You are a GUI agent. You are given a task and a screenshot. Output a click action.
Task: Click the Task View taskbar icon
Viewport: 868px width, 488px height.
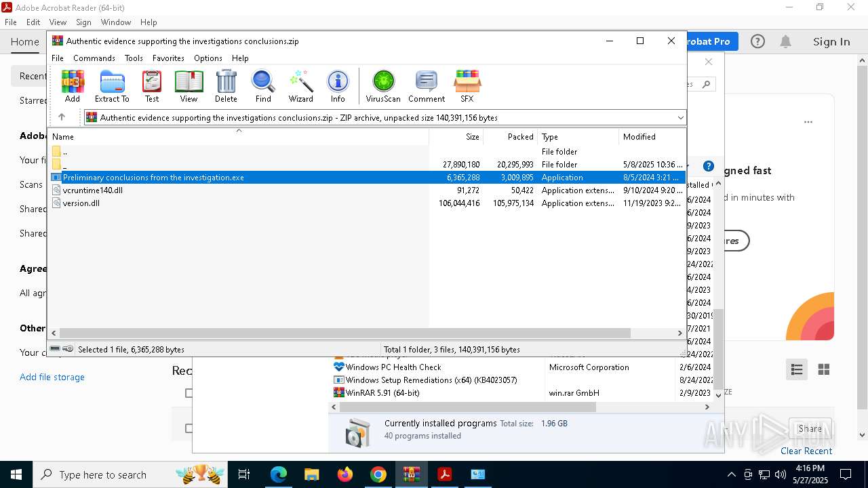click(245, 474)
